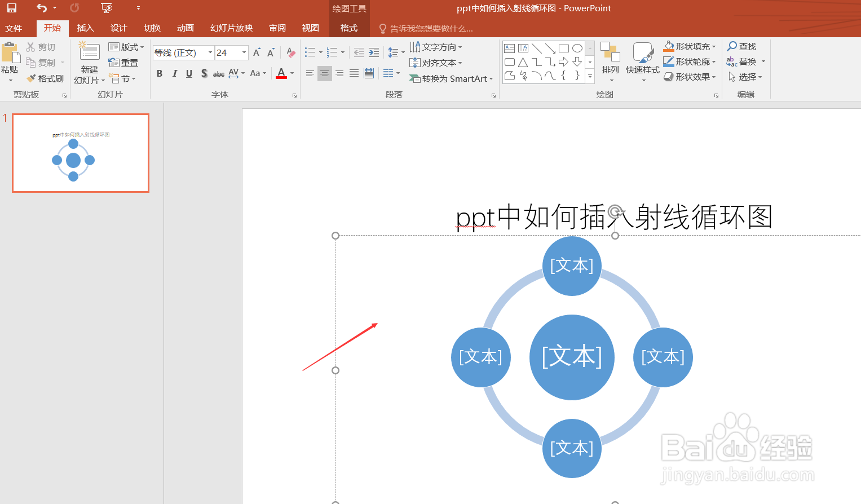The height and width of the screenshot is (504, 861).
Task: Click 转换为 SmartArt button
Action: (451, 78)
